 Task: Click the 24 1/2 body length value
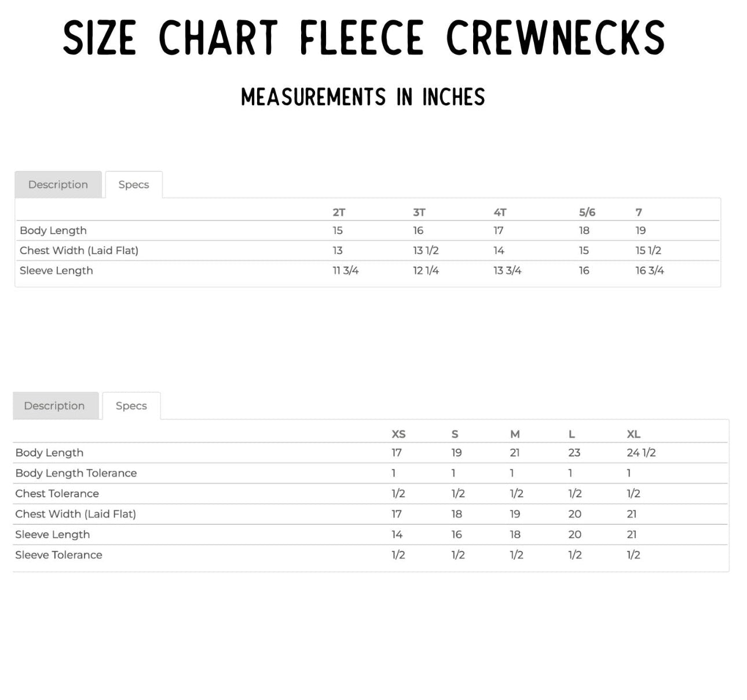tap(641, 453)
